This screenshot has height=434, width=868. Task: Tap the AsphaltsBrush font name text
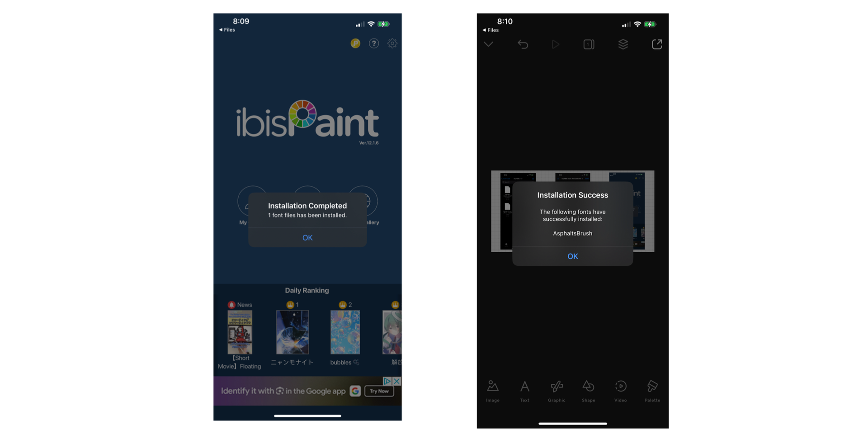coord(572,233)
